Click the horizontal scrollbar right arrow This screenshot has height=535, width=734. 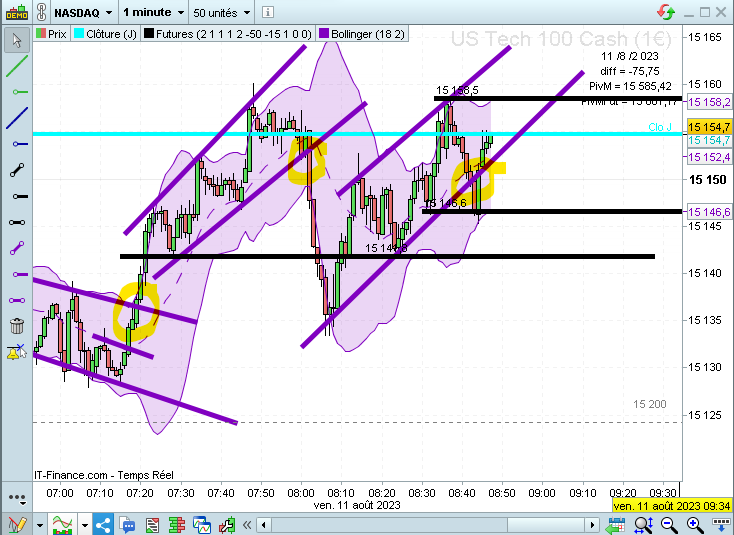[592, 525]
